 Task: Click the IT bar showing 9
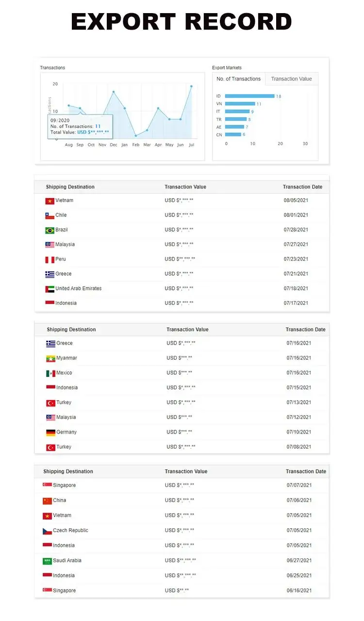pos(237,112)
